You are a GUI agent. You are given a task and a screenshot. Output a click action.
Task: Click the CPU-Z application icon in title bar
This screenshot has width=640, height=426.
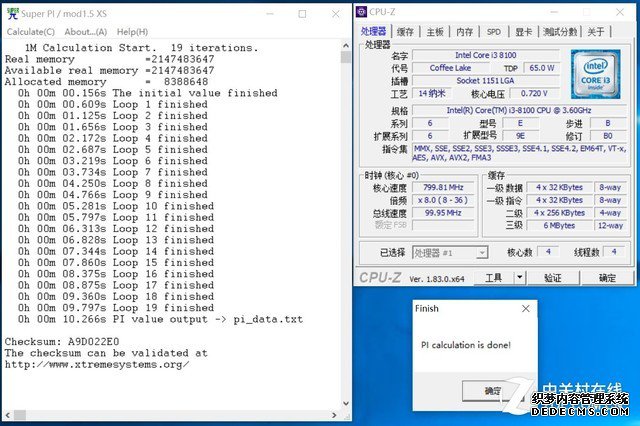click(x=362, y=12)
